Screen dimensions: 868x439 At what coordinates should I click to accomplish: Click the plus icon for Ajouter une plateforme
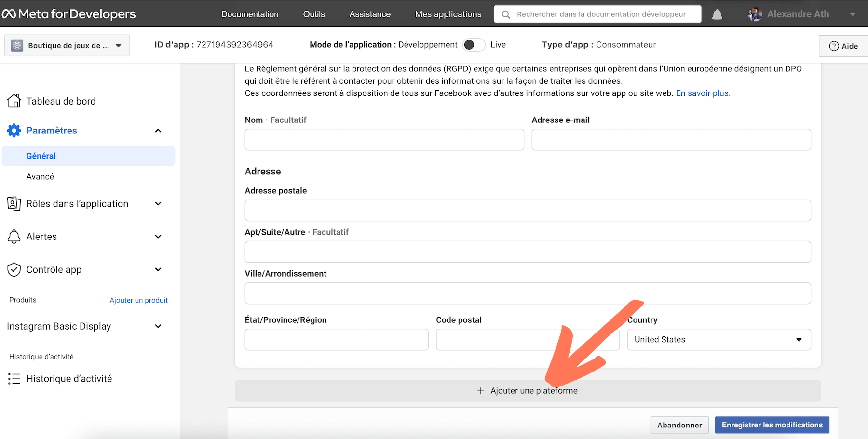coord(480,391)
